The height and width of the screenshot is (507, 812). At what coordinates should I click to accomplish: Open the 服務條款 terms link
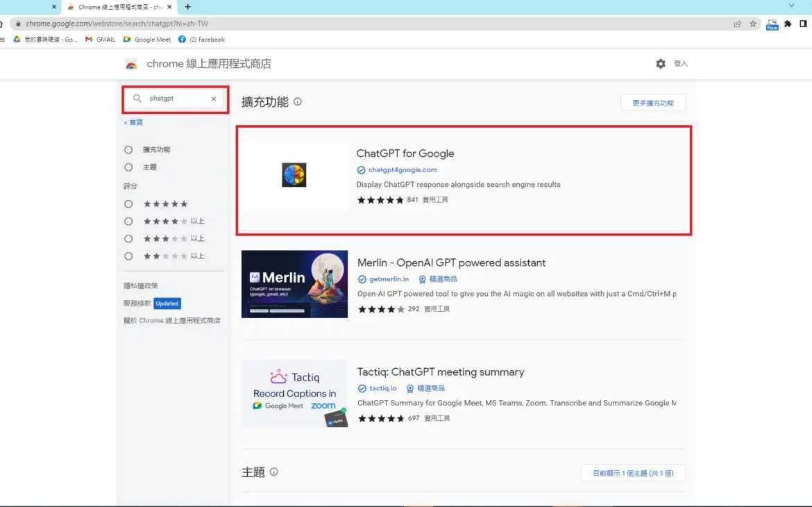click(137, 304)
